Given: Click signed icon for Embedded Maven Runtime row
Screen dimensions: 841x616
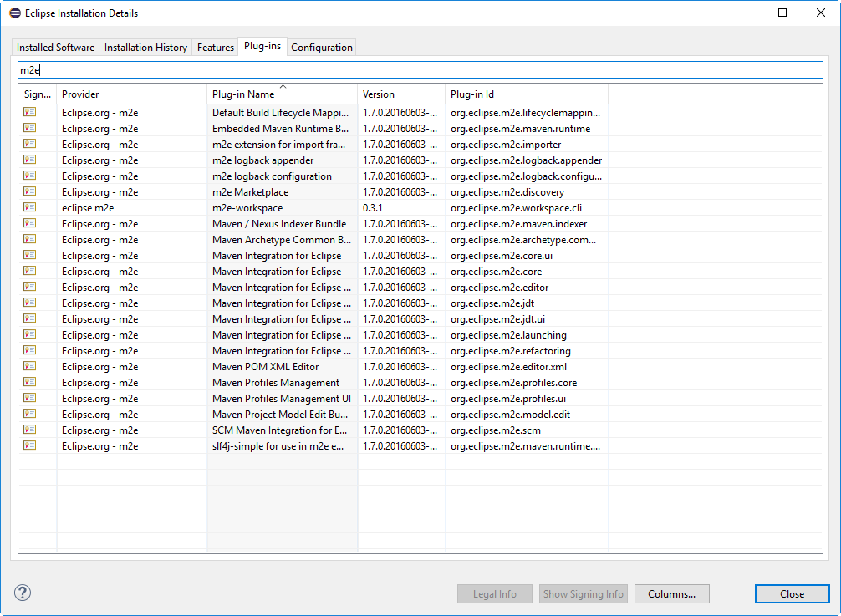Looking at the screenshot, I should (x=30, y=128).
